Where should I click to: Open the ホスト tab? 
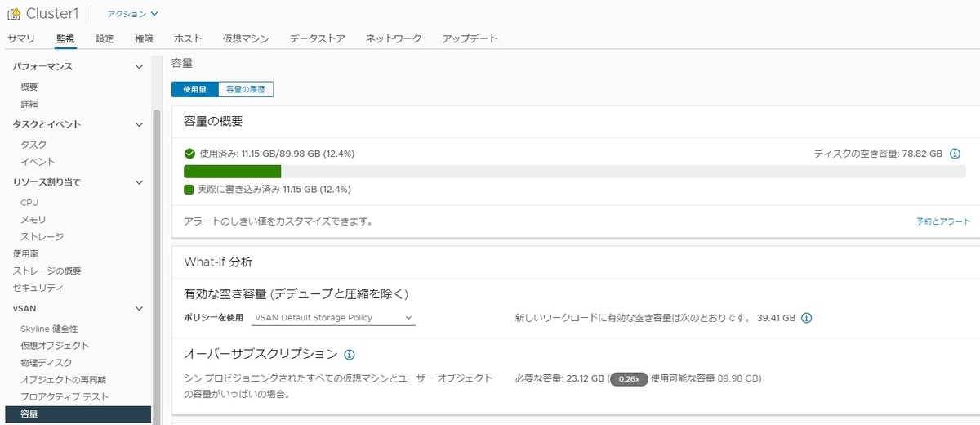(188, 38)
